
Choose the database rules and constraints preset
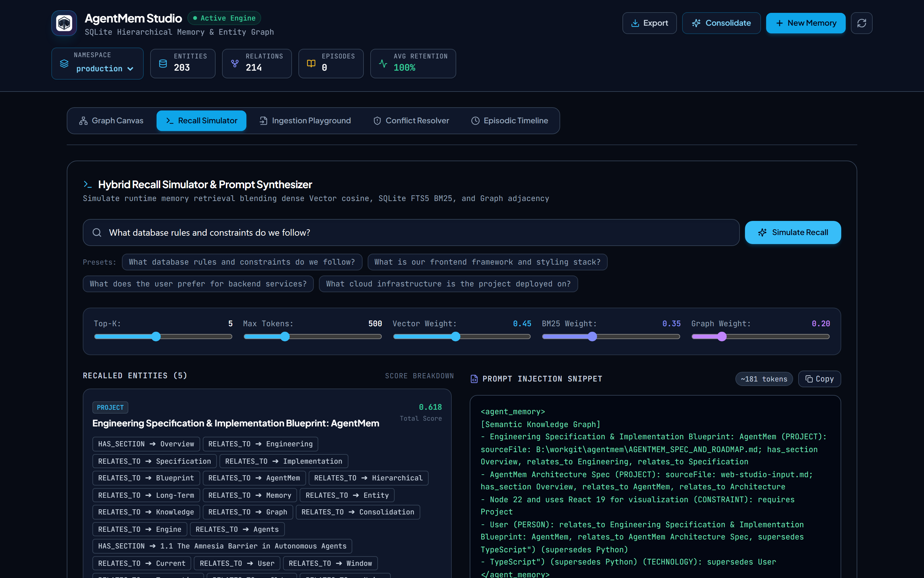(x=242, y=262)
